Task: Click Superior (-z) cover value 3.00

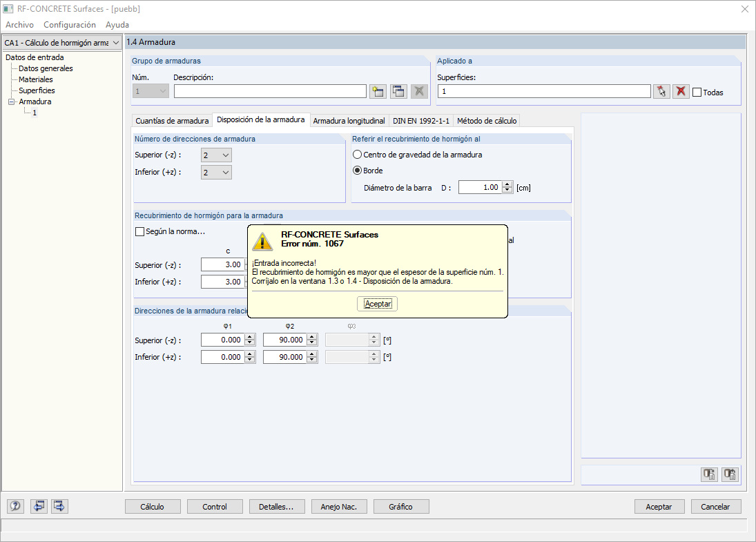Action: (x=224, y=264)
